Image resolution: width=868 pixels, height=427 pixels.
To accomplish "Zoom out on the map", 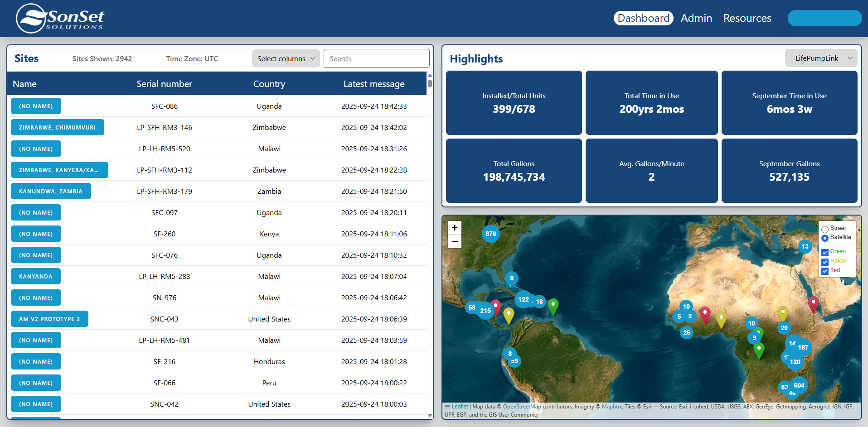I will (x=455, y=242).
